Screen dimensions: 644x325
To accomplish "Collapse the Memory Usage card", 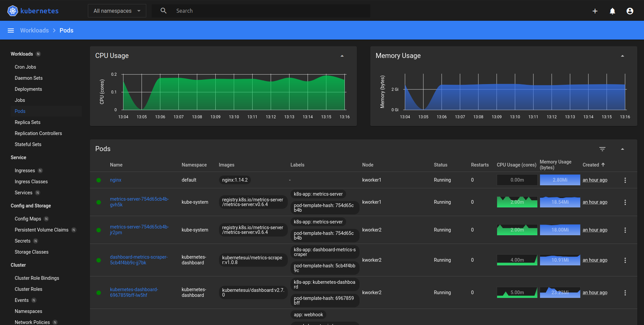I will click(623, 56).
